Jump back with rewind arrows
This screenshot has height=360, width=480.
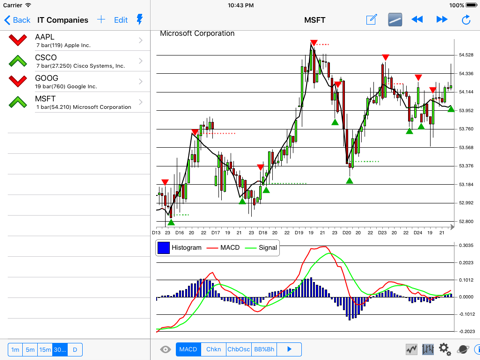point(417,20)
